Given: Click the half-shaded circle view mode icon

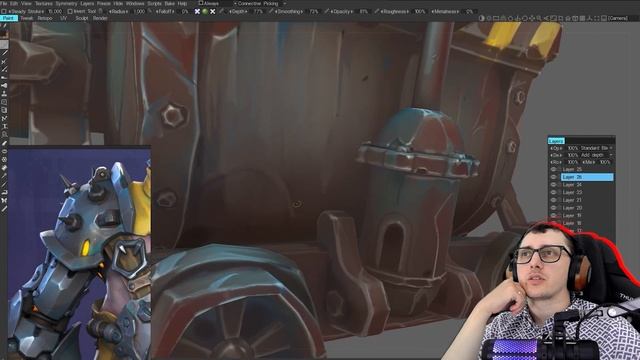Looking at the screenshot, I should (x=482, y=18).
